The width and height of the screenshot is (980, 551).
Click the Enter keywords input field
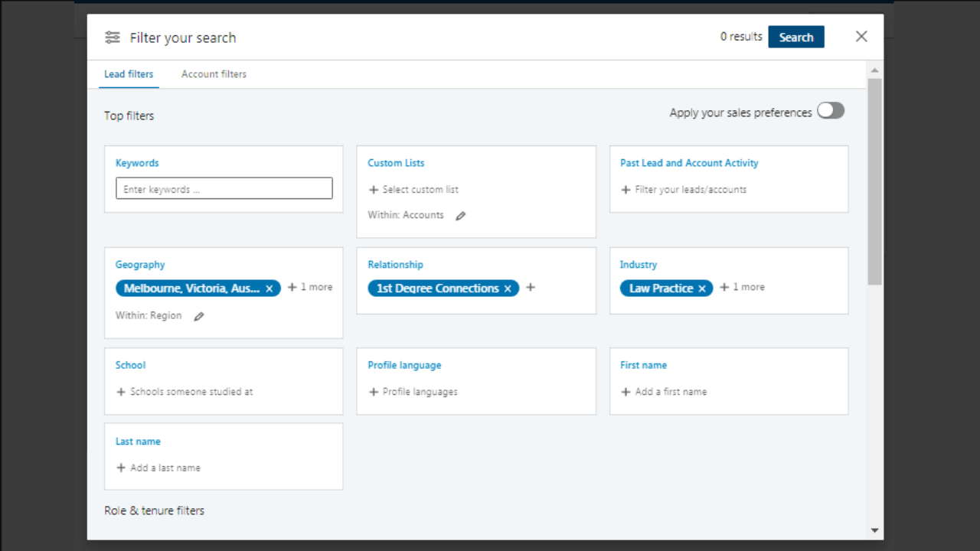click(224, 188)
